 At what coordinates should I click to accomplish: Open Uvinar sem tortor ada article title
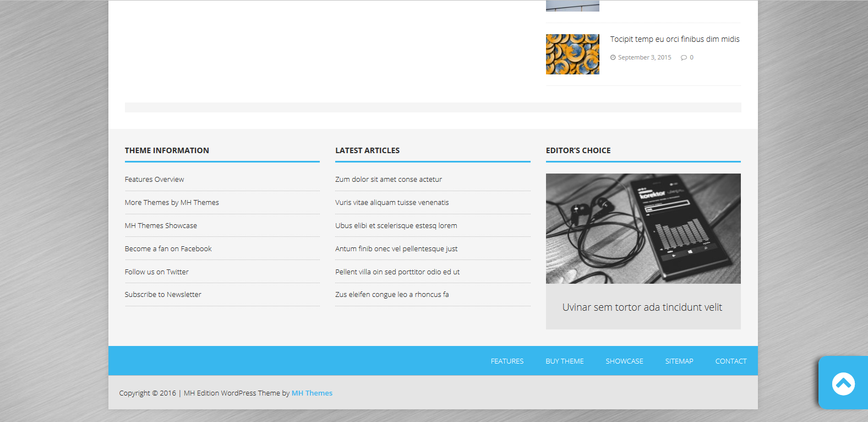coord(642,307)
